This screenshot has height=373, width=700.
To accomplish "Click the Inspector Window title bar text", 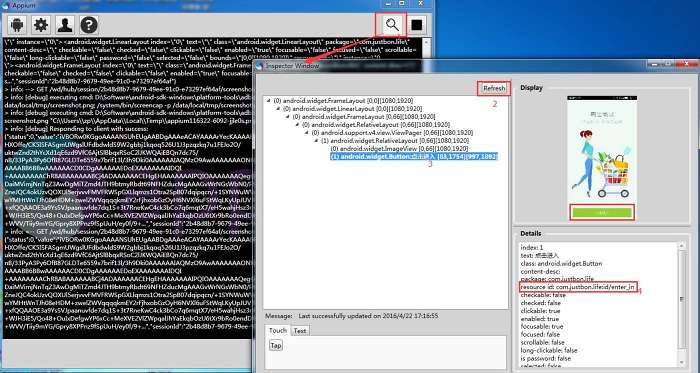I will click(x=292, y=66).
